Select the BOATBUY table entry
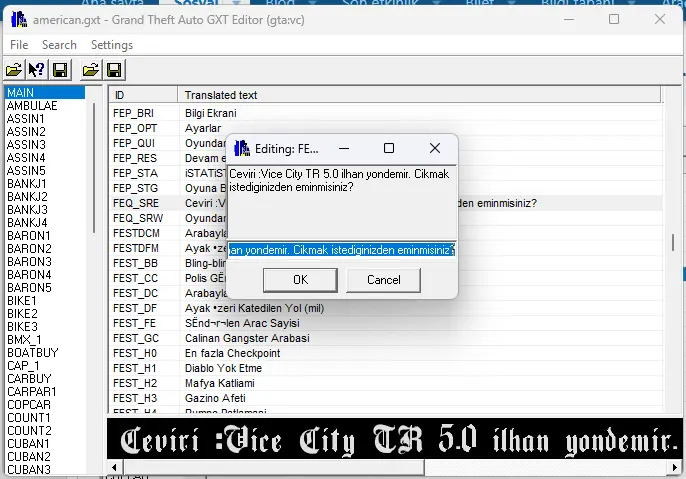This screenshot has width=686, height=479. click(x=32, y=353)
